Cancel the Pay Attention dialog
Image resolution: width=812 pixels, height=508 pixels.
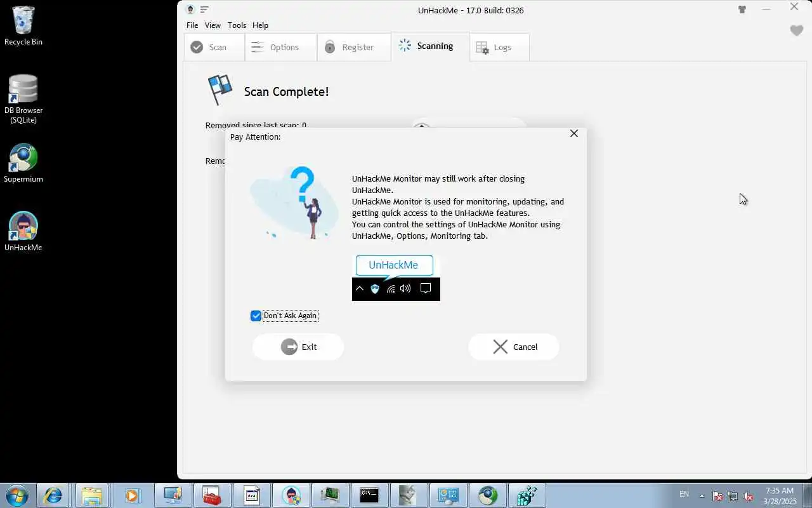point(514,347)
